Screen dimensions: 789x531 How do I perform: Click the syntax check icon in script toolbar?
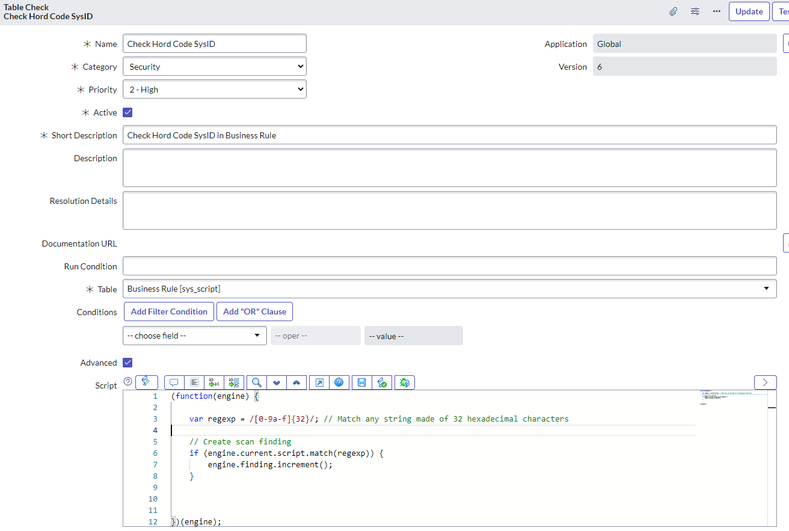click(382, 383)
